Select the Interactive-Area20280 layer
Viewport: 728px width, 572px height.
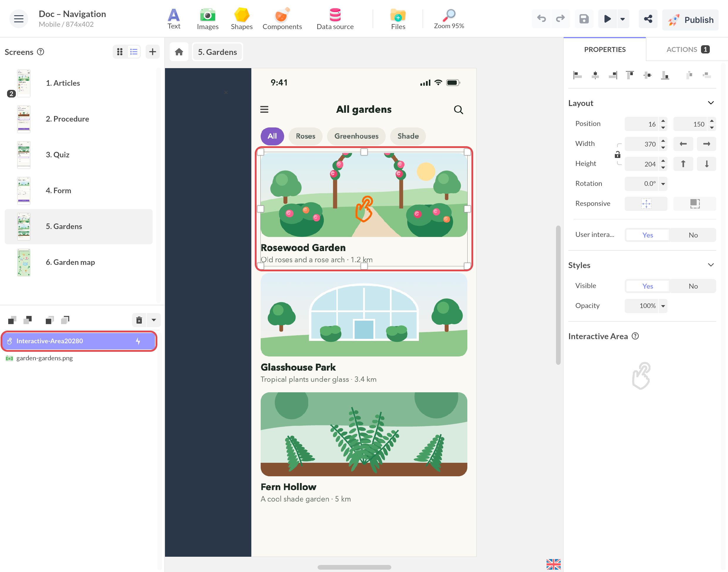point(78,341)
